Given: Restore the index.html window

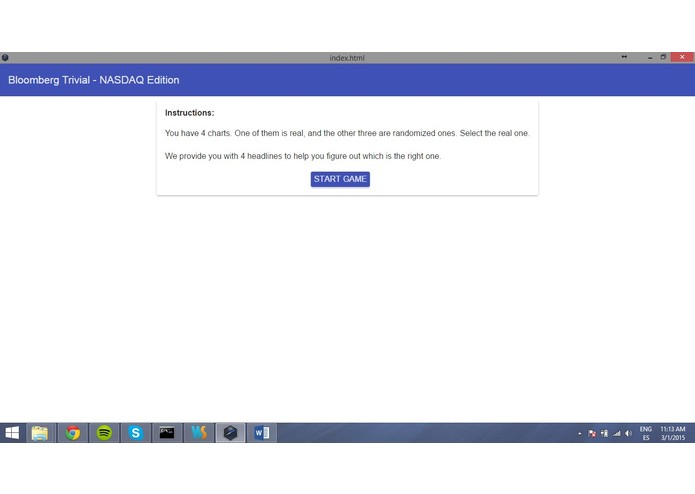Looking at the screenshot, I should click(x=663, y=57).
